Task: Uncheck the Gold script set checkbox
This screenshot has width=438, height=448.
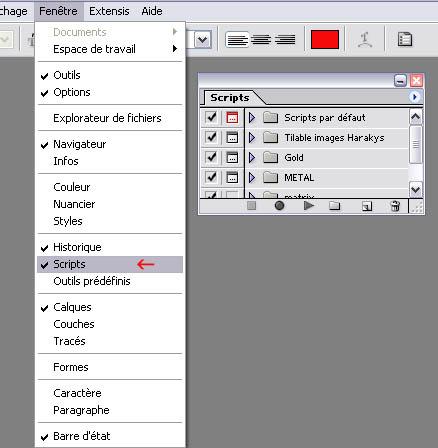Action: coord(211,157)
